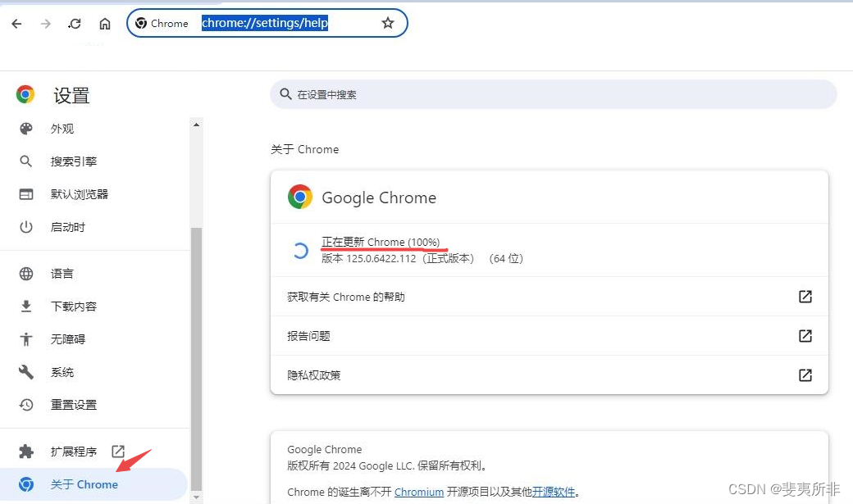Click the 设置 title text
This screenshot has height=504, width=853.
[x=71, y=96]
